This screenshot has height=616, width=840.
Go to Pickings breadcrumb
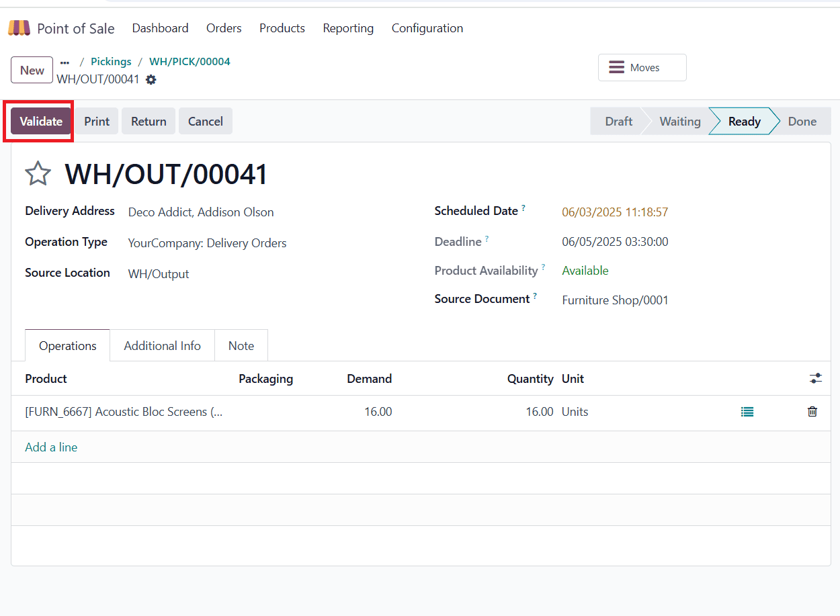[111, 62]
